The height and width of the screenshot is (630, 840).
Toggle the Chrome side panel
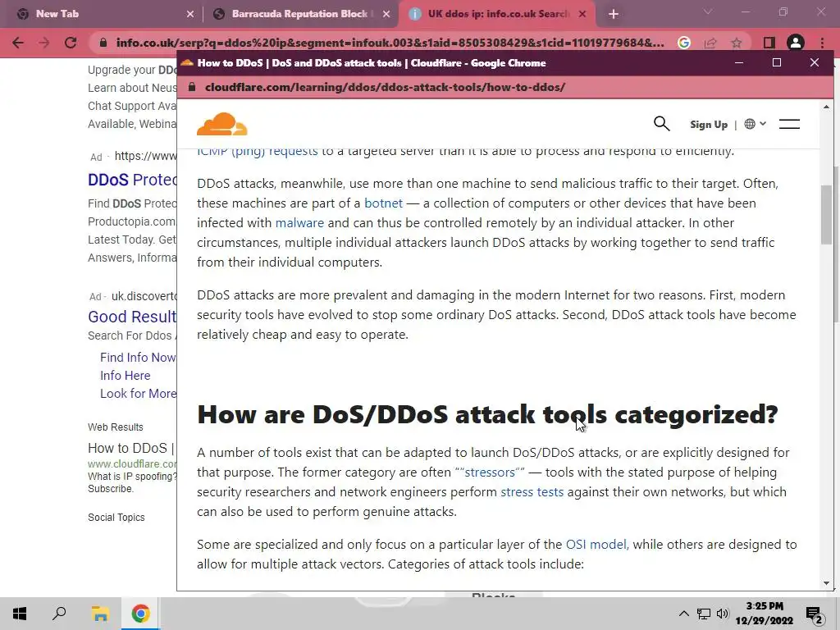tap(769, 43)
